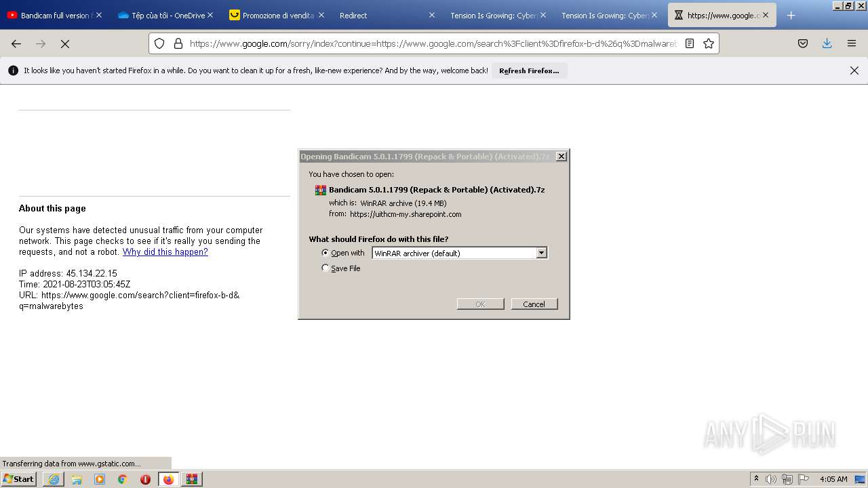Expand the WinRAR archiver application dropdown
The width and height of the screenshot is (868, 488).
coord(542,253)
